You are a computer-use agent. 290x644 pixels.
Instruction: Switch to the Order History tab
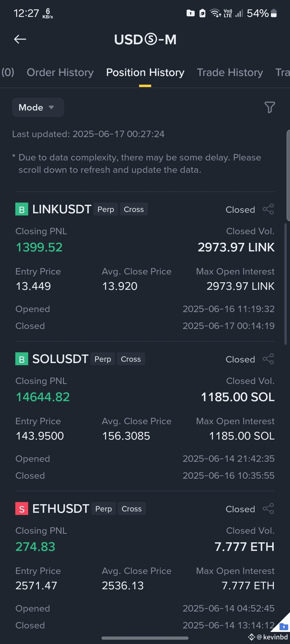(x=60, y=72)
